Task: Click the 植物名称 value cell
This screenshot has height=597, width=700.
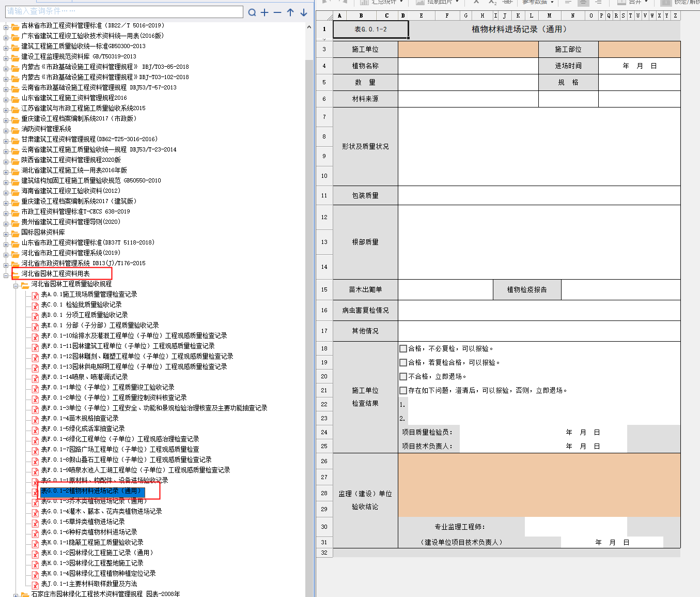Action: pos(468,66)
